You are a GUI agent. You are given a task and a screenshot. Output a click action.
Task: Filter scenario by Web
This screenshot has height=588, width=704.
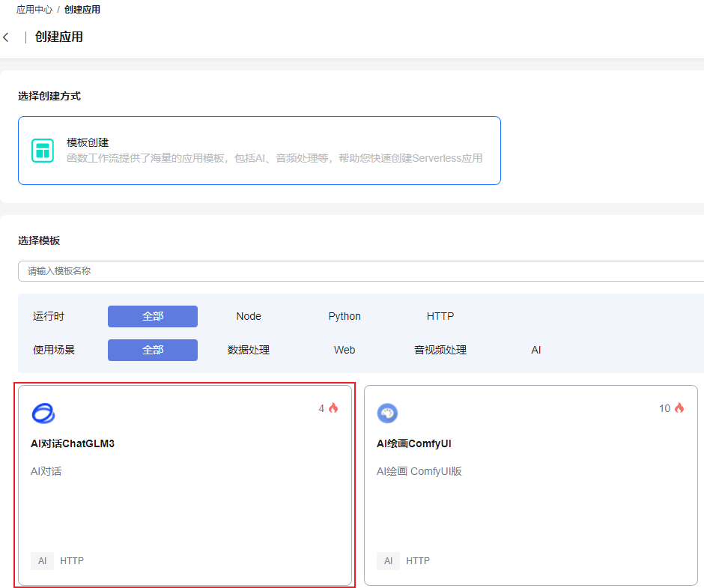click(x=345, y=350)
